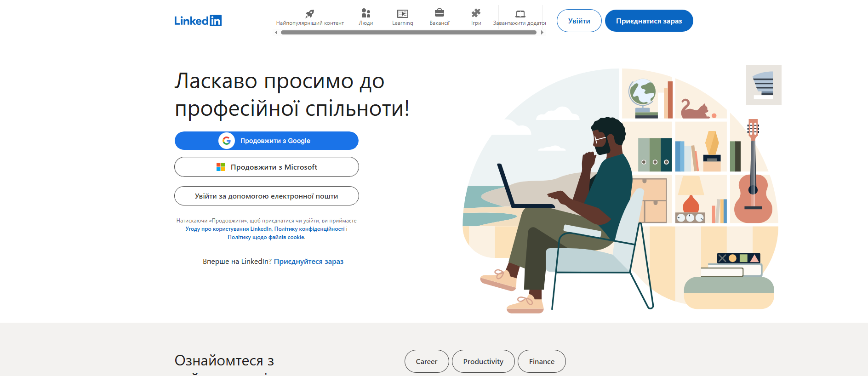Screen dimensions: 868x376
Task: Open the Найпопулярніший контент rocket item
Action: pos(310,17)
